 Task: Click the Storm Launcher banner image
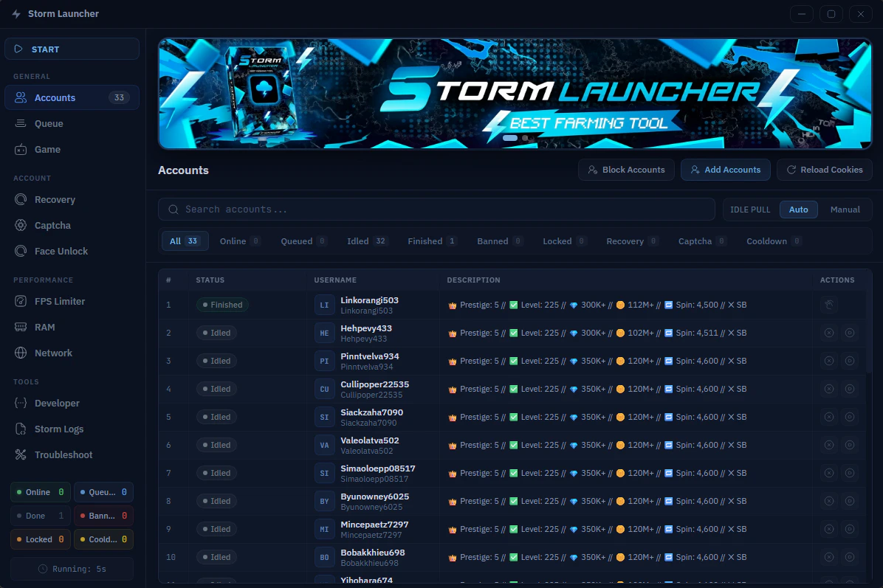(x=515, y=94)
